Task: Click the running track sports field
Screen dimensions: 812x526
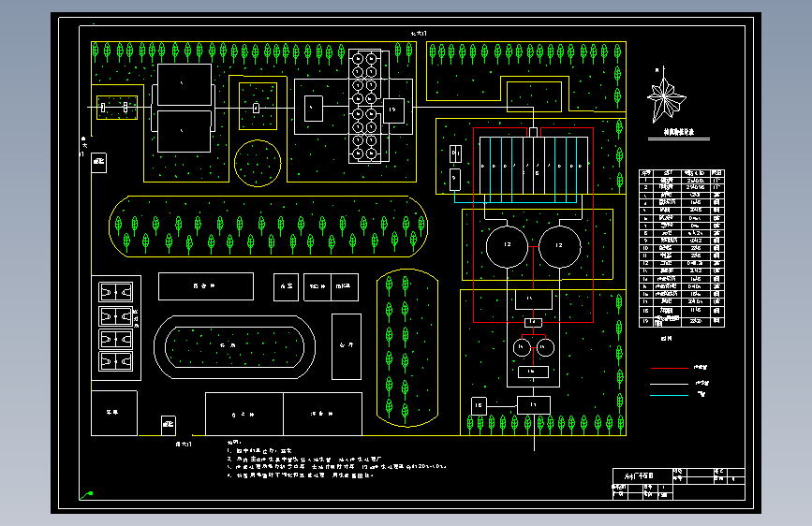Action: click(x=234, y=347)
